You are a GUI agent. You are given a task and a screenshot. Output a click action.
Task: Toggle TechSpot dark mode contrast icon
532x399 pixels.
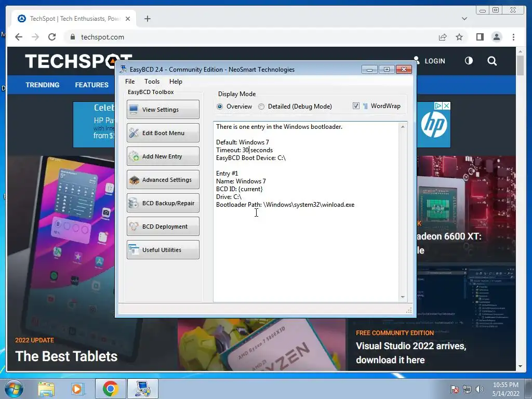[469, 61]
